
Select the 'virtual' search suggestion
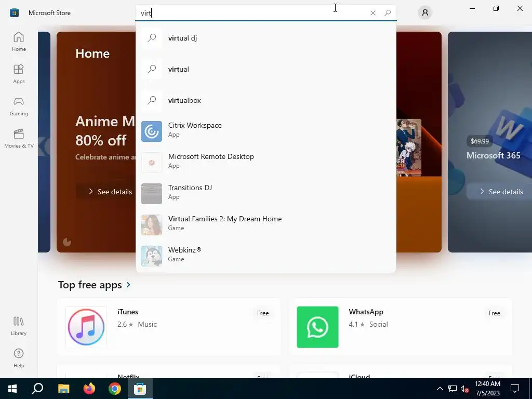(x=265, y=69)
